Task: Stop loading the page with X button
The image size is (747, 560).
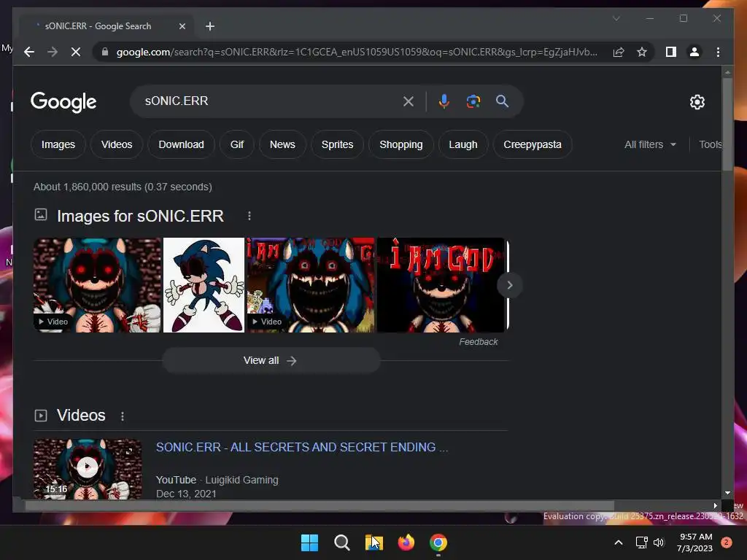Action: click(x=76, y=52)
